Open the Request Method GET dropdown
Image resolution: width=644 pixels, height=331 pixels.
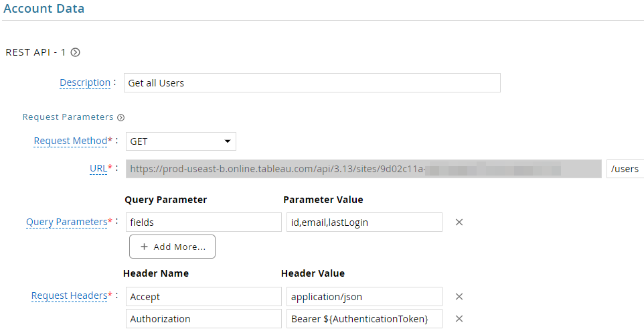click(x=181, y=141)
